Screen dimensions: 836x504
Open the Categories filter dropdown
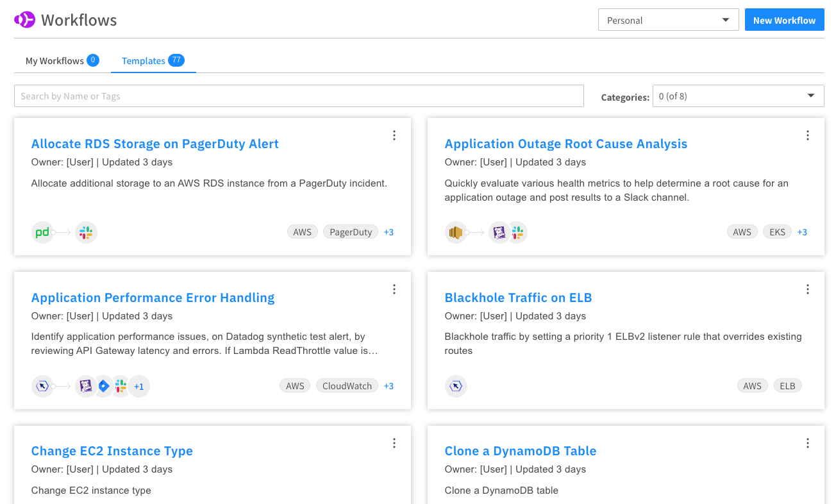tap(738, 96)
